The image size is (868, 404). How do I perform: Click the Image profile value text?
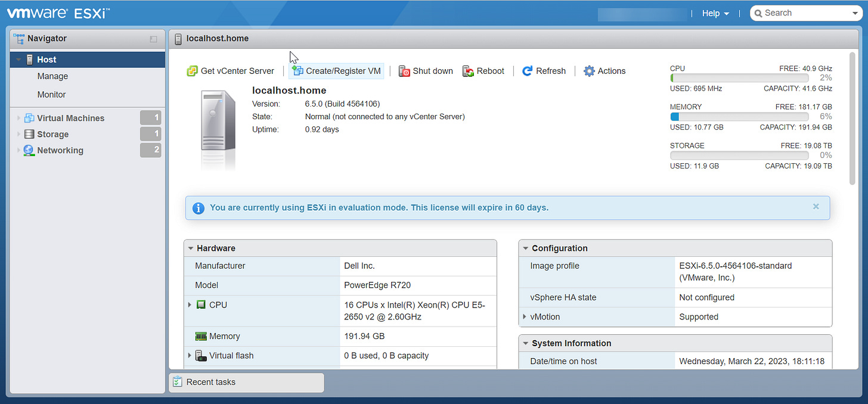[x=736, y=272]
